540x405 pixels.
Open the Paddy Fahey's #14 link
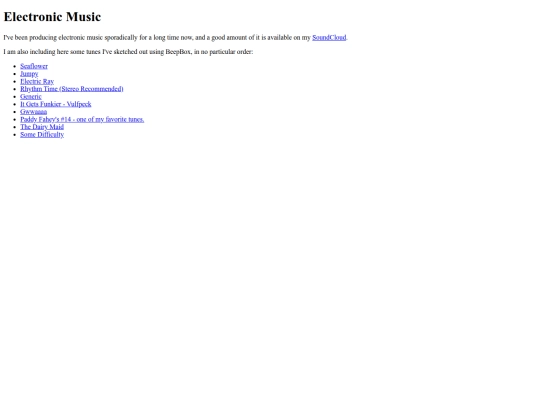click(x=82, y=119)
